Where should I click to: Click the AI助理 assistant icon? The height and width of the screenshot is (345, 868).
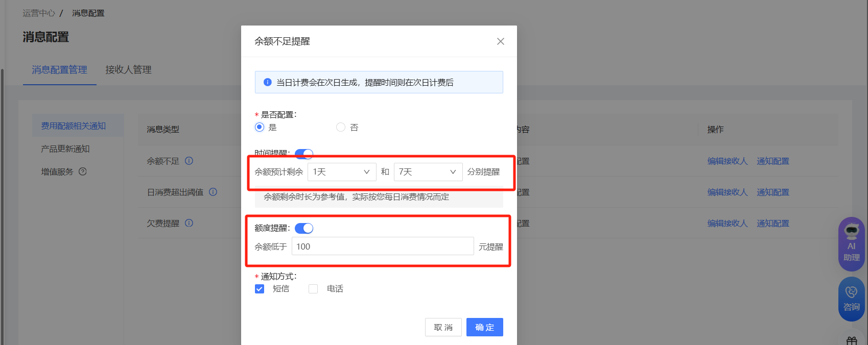click(851, 243)
